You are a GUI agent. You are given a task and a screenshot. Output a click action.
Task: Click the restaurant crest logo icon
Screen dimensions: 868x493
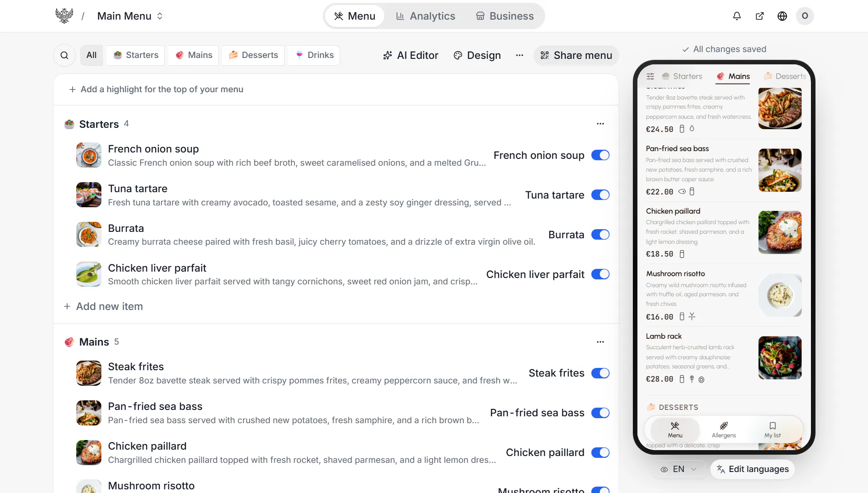(64, 16)
